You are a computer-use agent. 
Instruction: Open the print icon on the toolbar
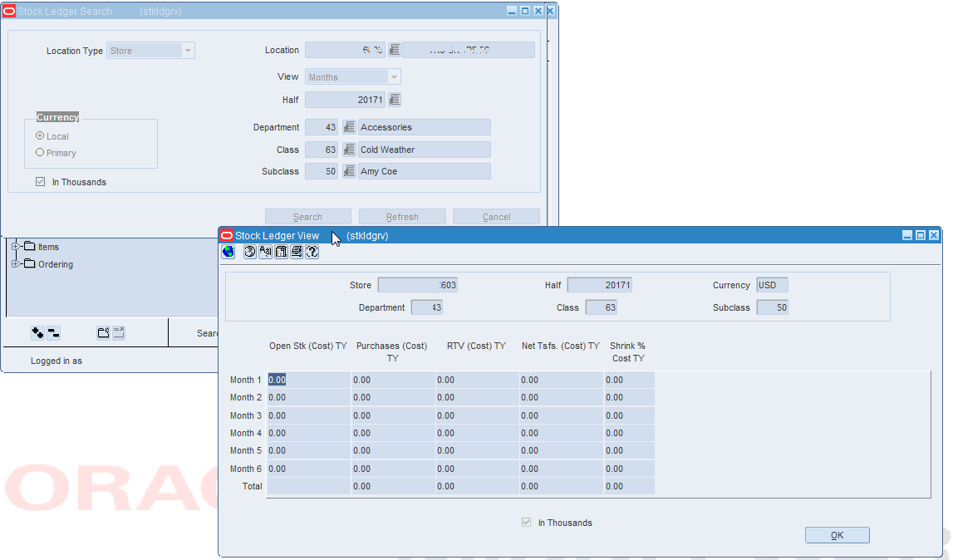(x=296, y=252)
